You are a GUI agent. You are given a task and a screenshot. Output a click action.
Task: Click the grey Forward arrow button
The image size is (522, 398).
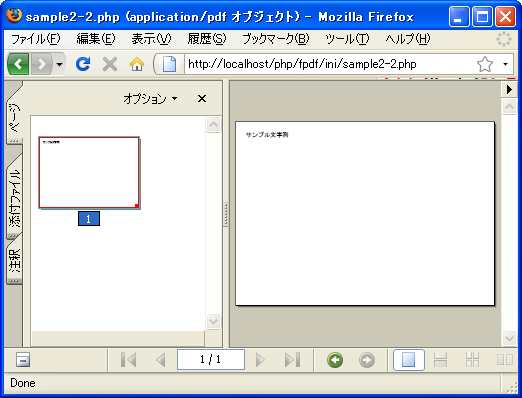[x=42, y=64]
